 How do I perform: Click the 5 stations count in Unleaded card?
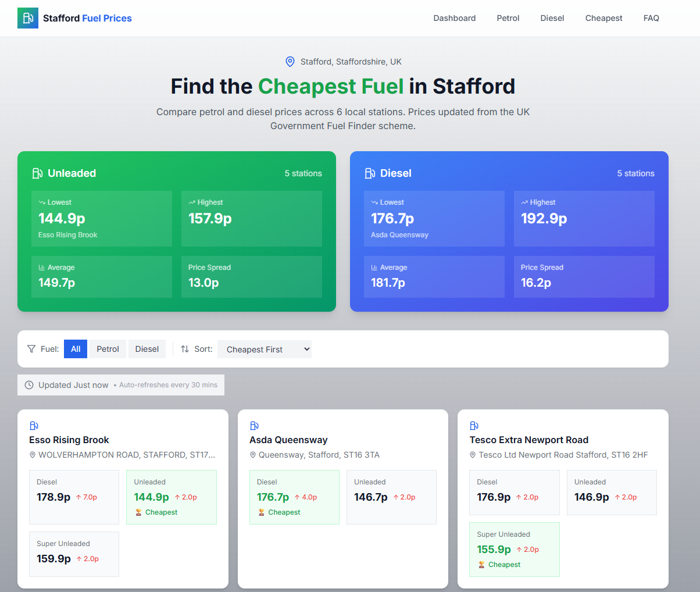[x=303, y=173]
